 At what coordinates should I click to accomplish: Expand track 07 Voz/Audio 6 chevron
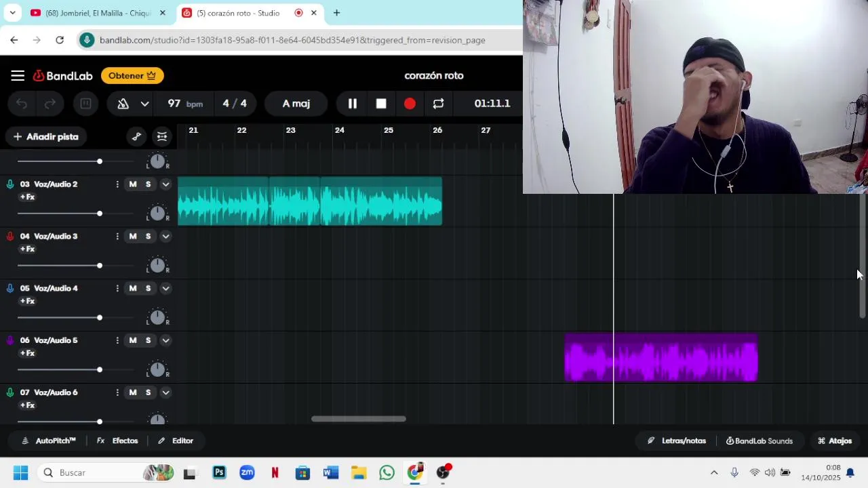[x=165, y=392]
